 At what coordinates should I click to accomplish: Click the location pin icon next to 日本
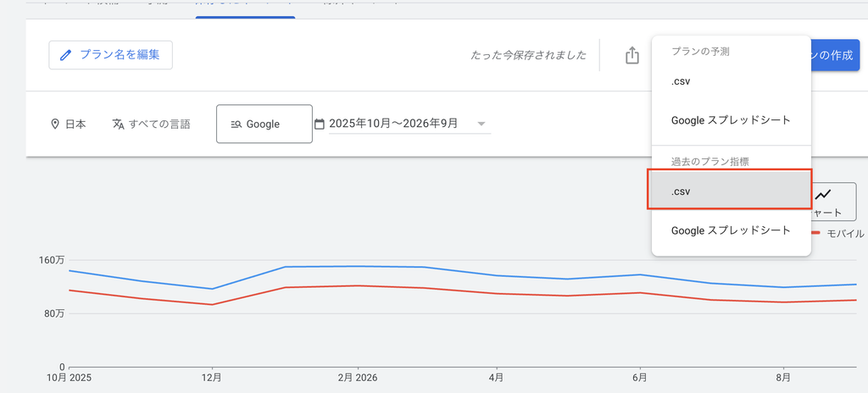(55, 124)
